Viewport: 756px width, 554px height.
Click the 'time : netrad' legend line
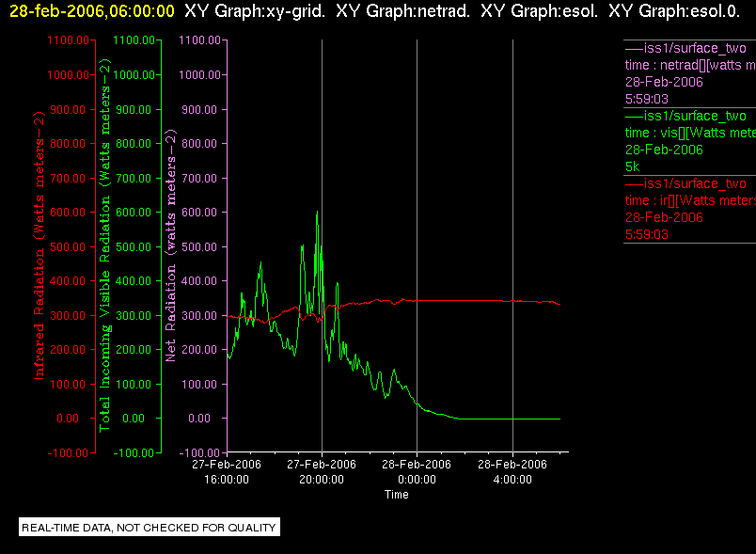click(x=690, y=65)
